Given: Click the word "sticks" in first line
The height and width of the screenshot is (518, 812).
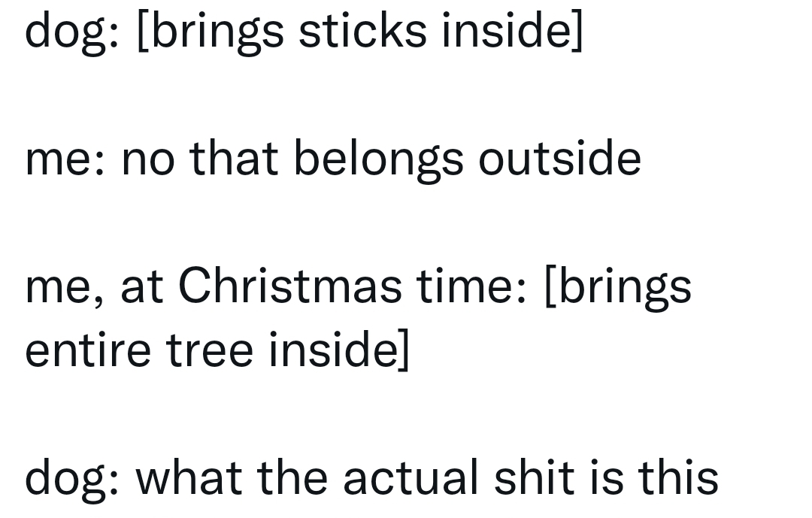Looking at the screenshot, I should click(363, 32).
